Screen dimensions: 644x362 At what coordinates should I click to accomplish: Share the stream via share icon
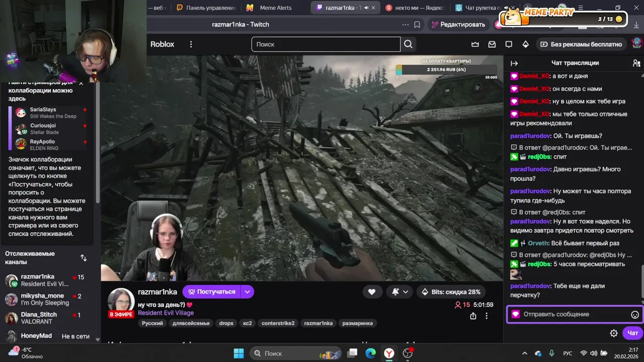pos(473,316)
